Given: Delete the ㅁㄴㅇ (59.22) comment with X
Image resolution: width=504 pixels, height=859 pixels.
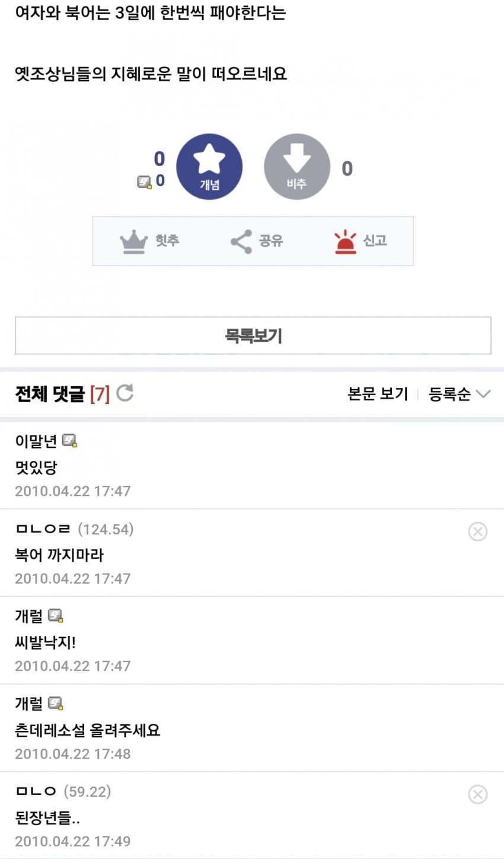Looking at the screenshot, I should (477, 794).
